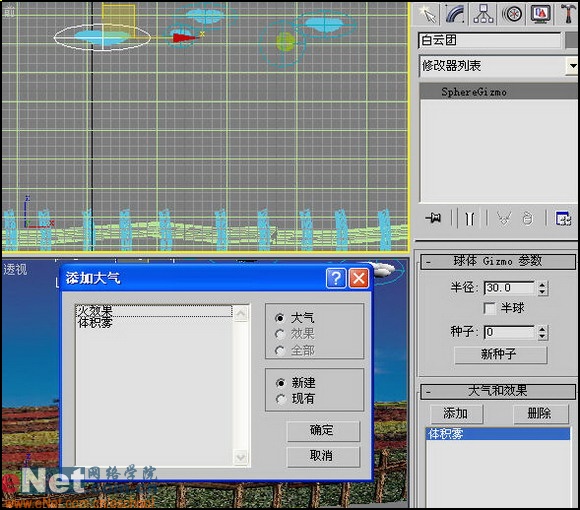
Task: Select the white-outlined cloud gizmo
Action: (x=102, y=37)
